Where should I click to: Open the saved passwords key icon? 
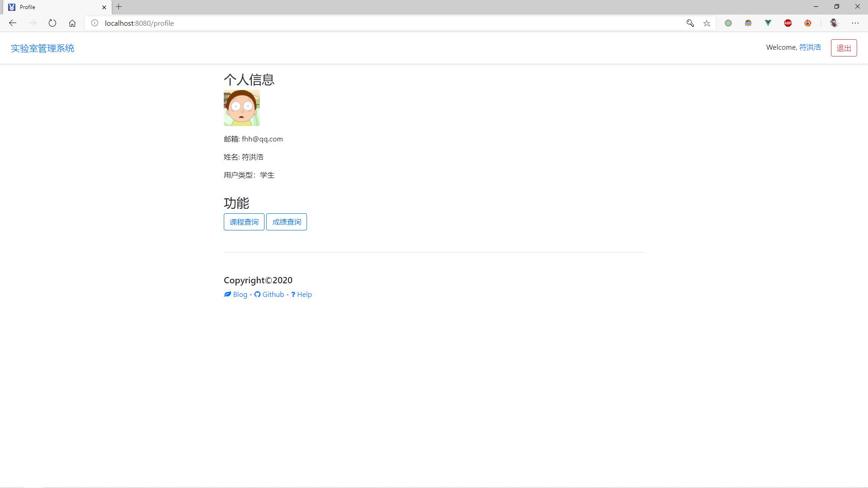(690, 23)
